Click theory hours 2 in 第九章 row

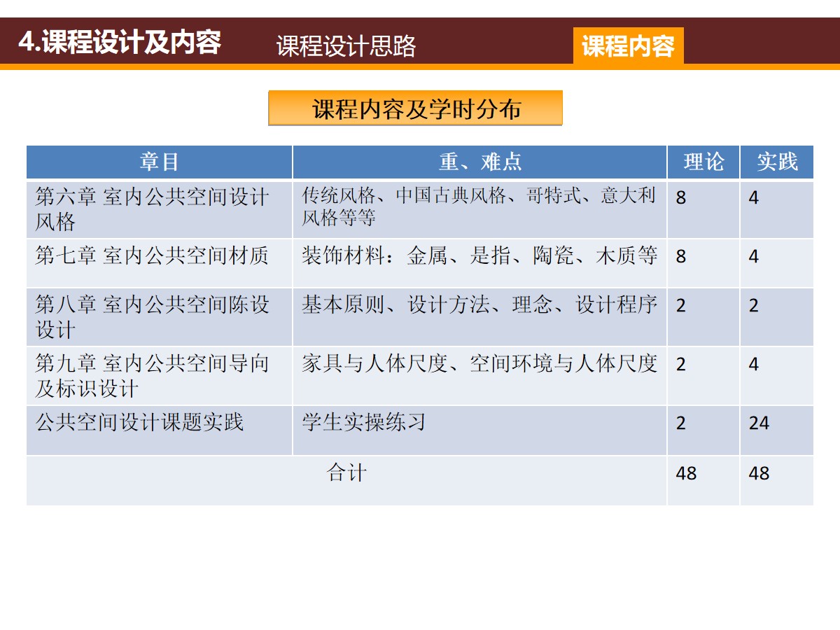(681, 365)
